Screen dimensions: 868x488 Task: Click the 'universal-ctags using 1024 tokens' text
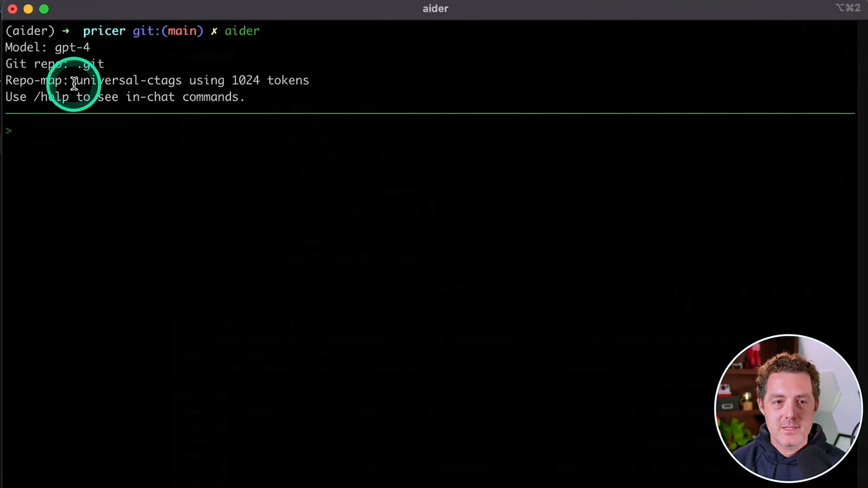[193, 80]
